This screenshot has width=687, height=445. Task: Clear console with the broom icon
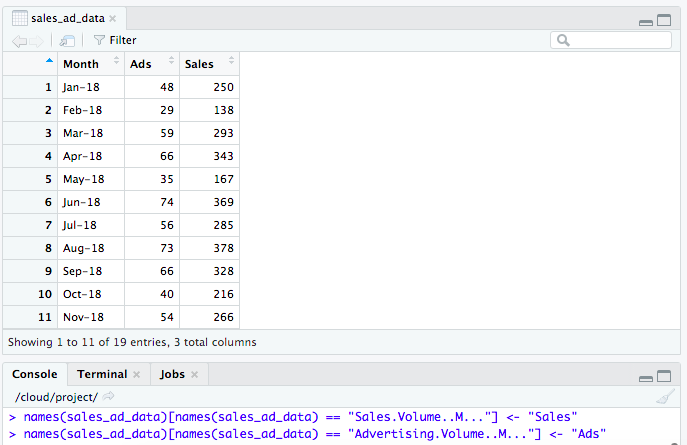point(666,396)
